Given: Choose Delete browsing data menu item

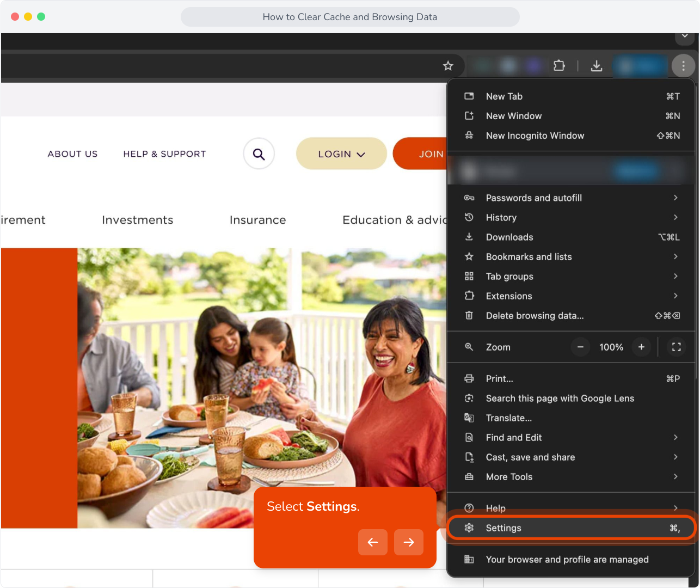Looking at the screenshot, I should (571, 315).
